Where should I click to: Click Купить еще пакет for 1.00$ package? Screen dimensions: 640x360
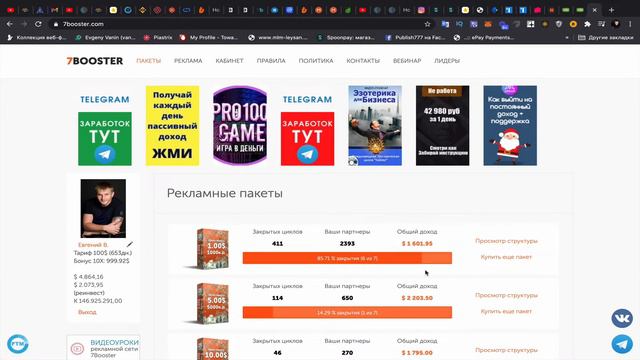click(506, 257)
